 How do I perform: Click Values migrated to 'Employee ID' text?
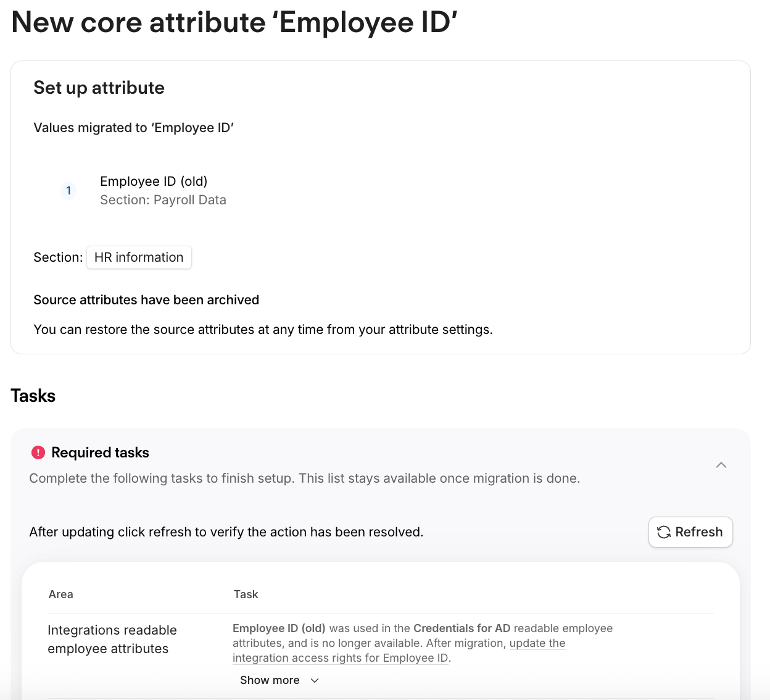coord(134,128)
